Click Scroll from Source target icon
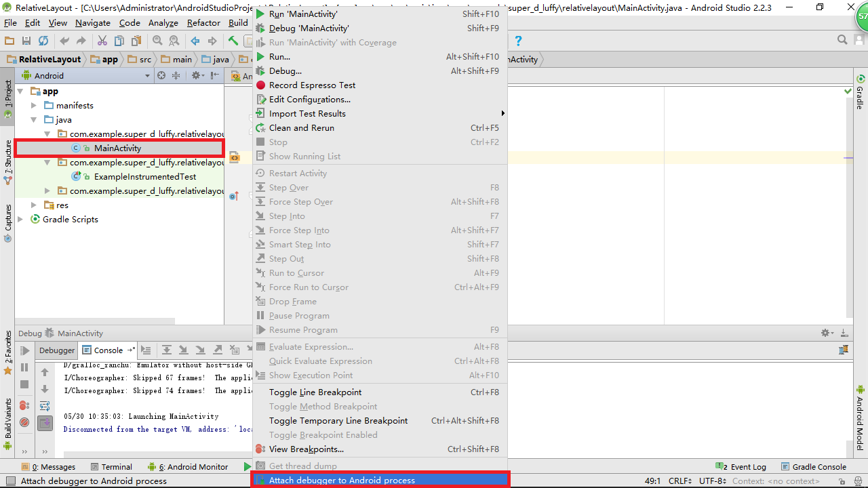 coord(161,75)
